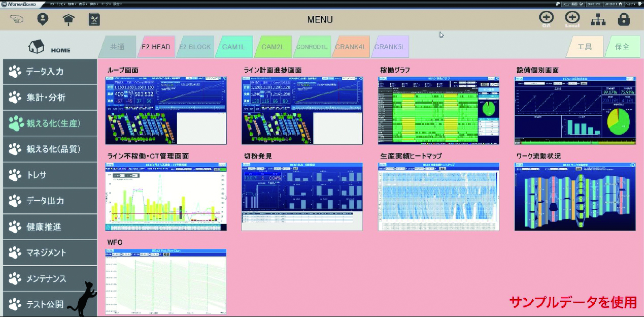Image resolution: width=644 pixels, height=317 pixels.
Task: Switch to the CAM1L tab
Action: (x=233, y=47)
